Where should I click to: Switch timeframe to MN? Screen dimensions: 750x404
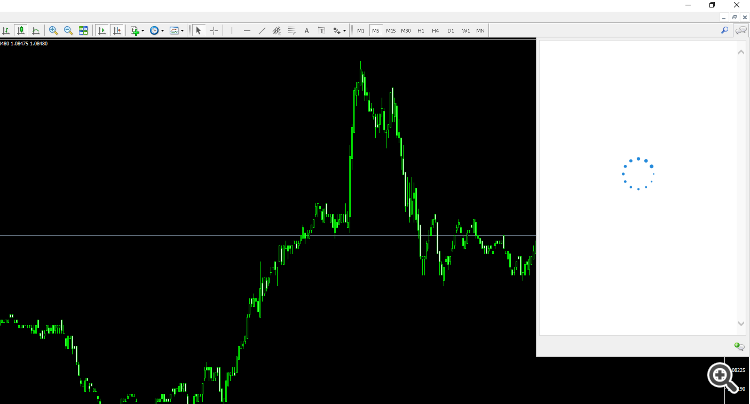[x=480, y=31]
